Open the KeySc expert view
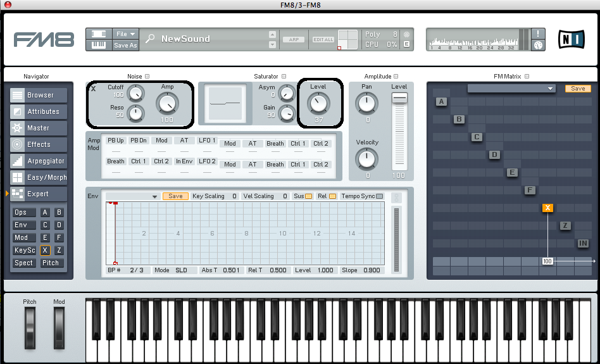 [x=24, y=250]
